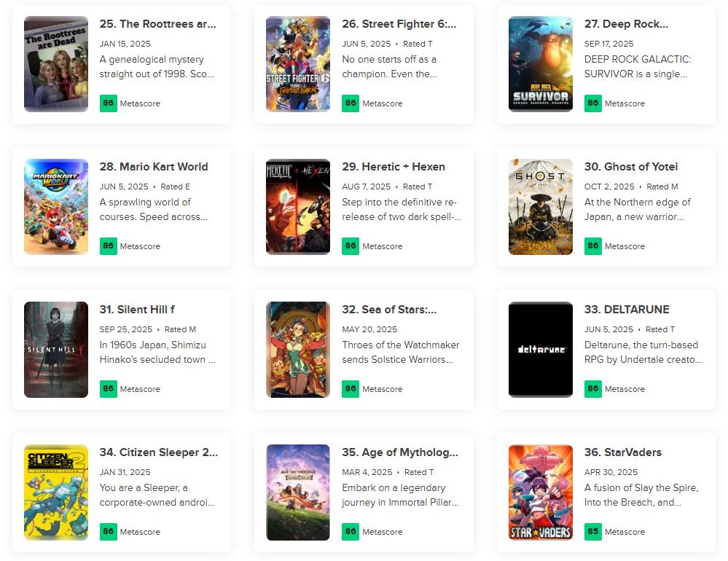
Task: Click the Ghost of Yotei cover art
Action: click(540, 207)
